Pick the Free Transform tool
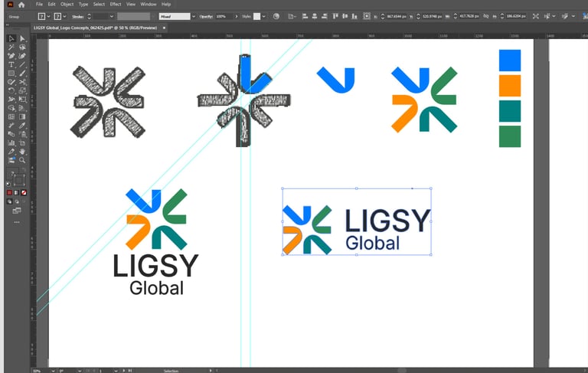 (22, 99)
